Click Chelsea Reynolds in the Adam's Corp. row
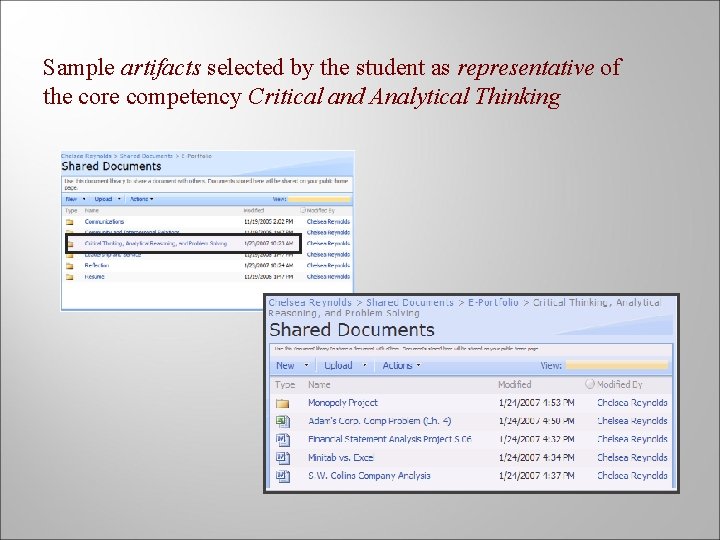 (x=632, y=421)
